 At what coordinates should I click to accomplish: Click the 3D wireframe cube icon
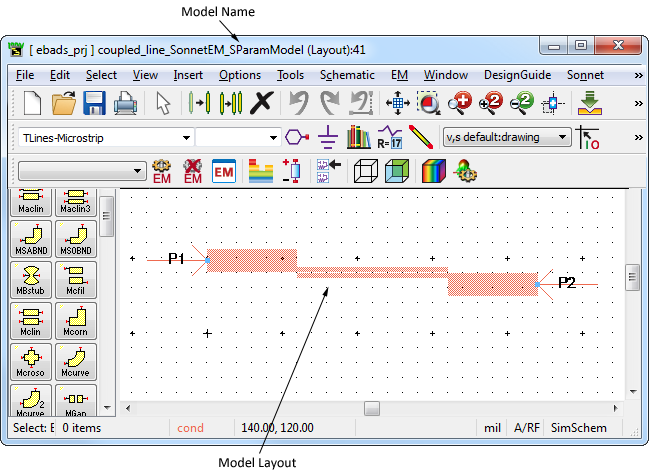click(x=366, y=171)
